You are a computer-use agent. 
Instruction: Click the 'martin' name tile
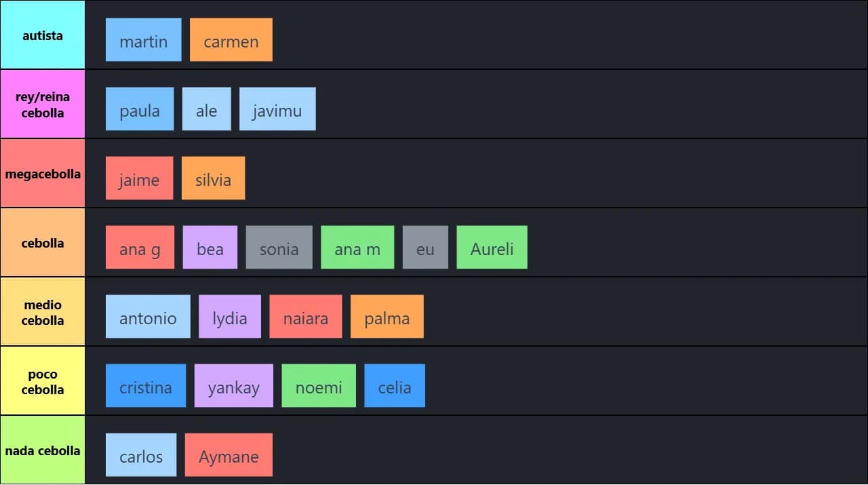coord(143,40)
